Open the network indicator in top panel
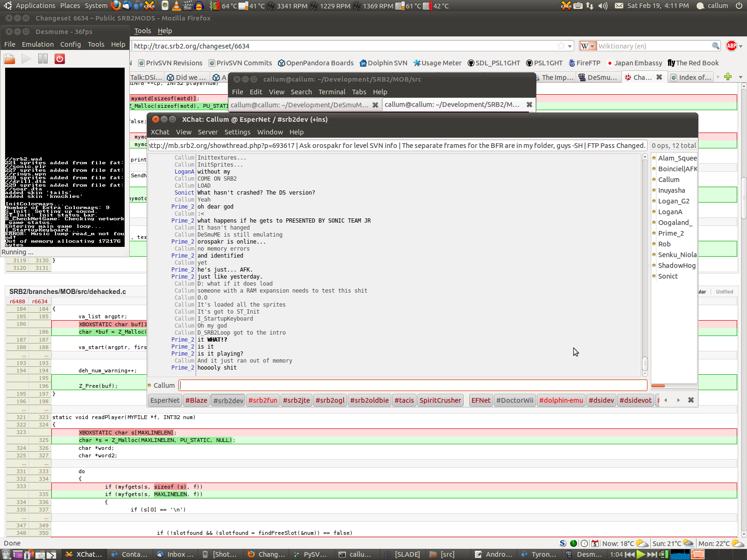The width and height of the screenshot is (747, 560). pyautogui.click(x=590, y=6)
